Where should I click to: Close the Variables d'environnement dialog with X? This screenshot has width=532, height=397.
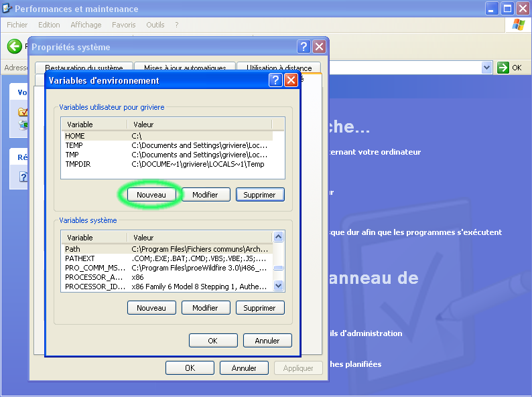tap(291, 80)
